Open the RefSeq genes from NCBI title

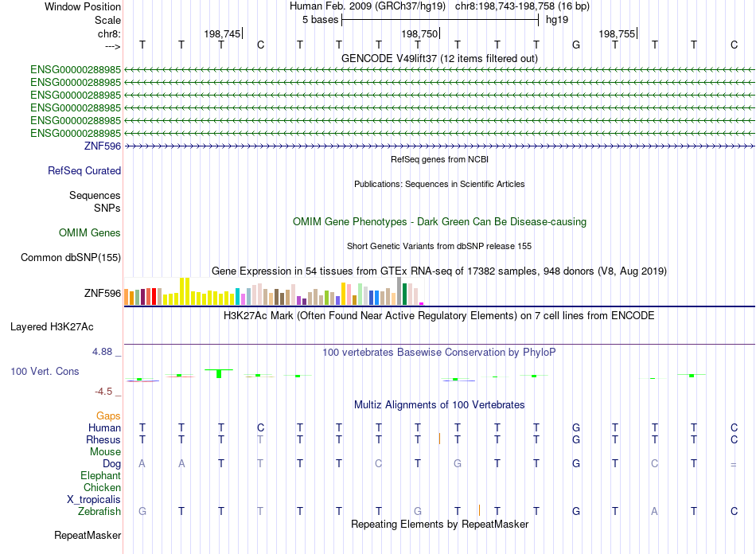439,159
